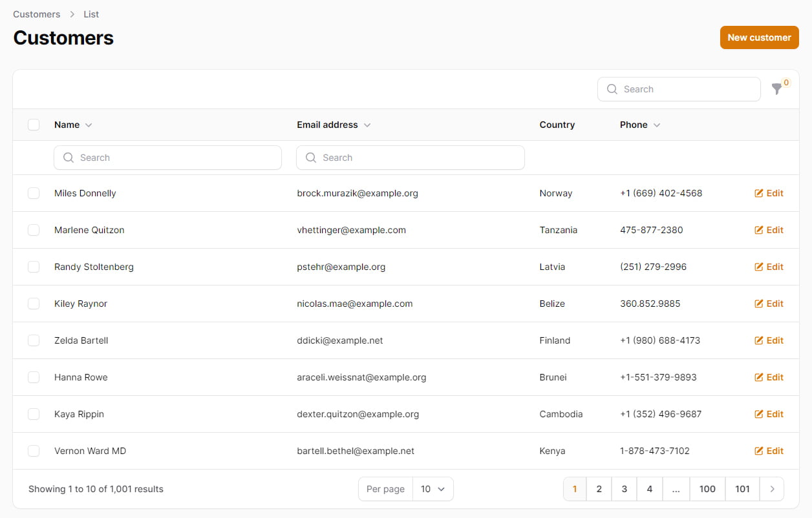This screenshot has height=518, width=812.
Task: Click the edit icon for Hanna Rowe
Action: (x=759, y=377)
